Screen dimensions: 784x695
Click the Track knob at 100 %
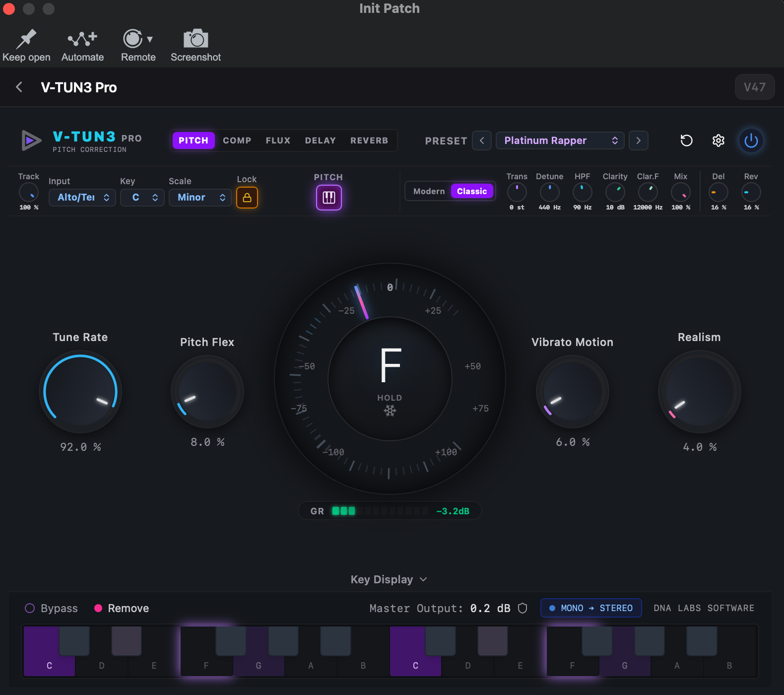[29, 192]
